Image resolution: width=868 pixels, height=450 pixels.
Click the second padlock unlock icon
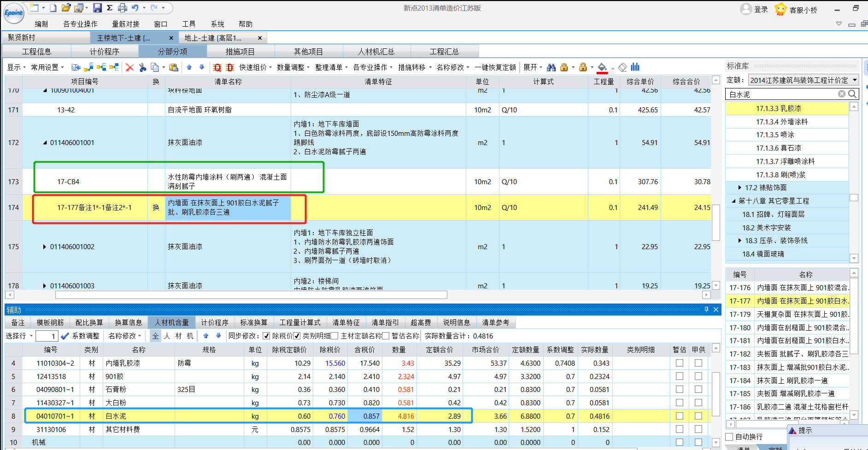coord(583,67)
